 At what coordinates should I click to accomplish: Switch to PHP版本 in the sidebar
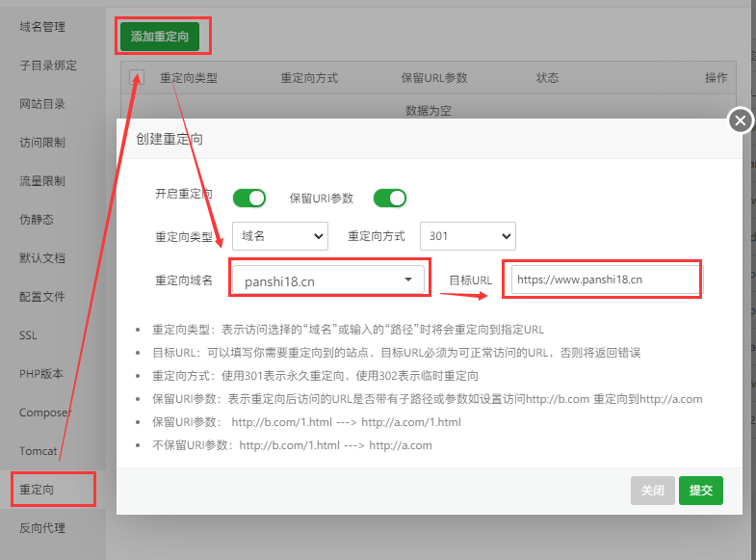click(39, 374)
